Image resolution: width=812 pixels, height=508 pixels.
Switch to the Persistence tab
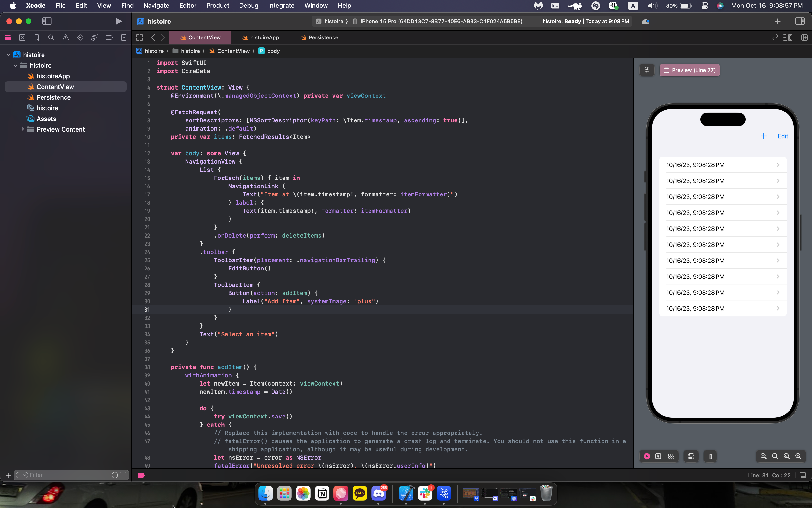tap(319, 38)
